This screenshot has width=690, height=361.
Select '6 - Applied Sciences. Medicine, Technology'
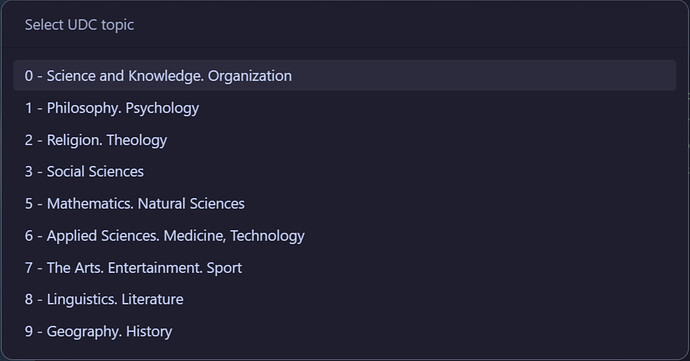click(x=345, y=236)
